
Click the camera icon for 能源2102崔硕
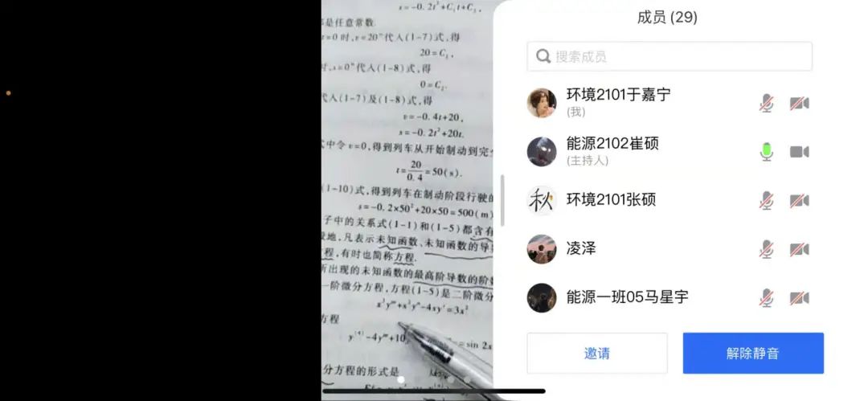800,152
